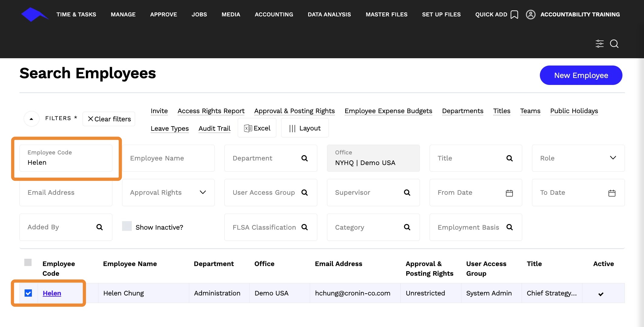Click the Category lookup search icon
The image size is (644, 327).
click(x=407, y=227)
